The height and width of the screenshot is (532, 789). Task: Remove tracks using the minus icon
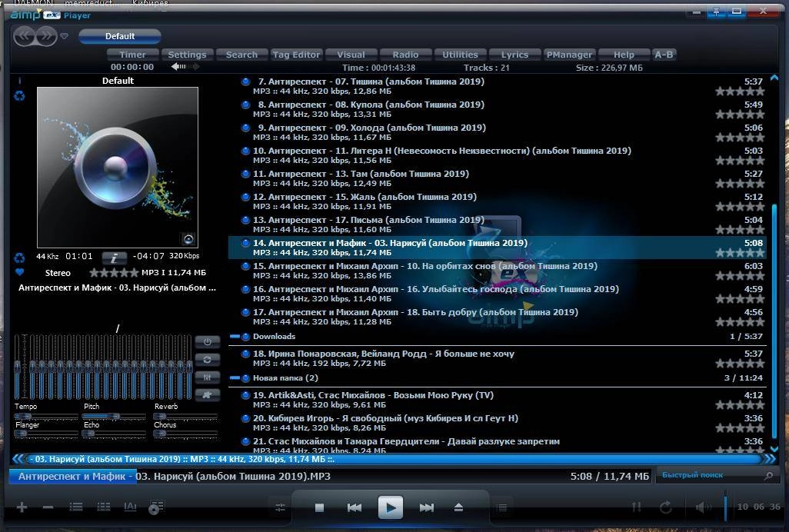[48, 507]
